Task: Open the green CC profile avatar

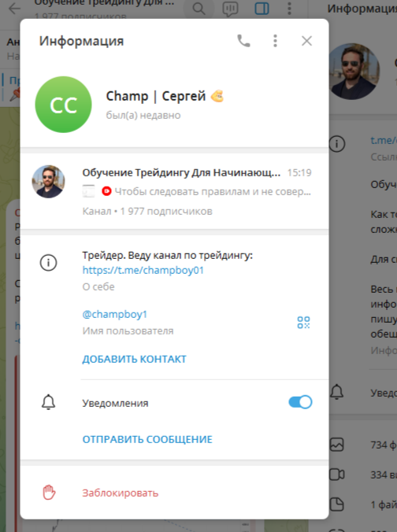Action: click(x=64, y=105)
